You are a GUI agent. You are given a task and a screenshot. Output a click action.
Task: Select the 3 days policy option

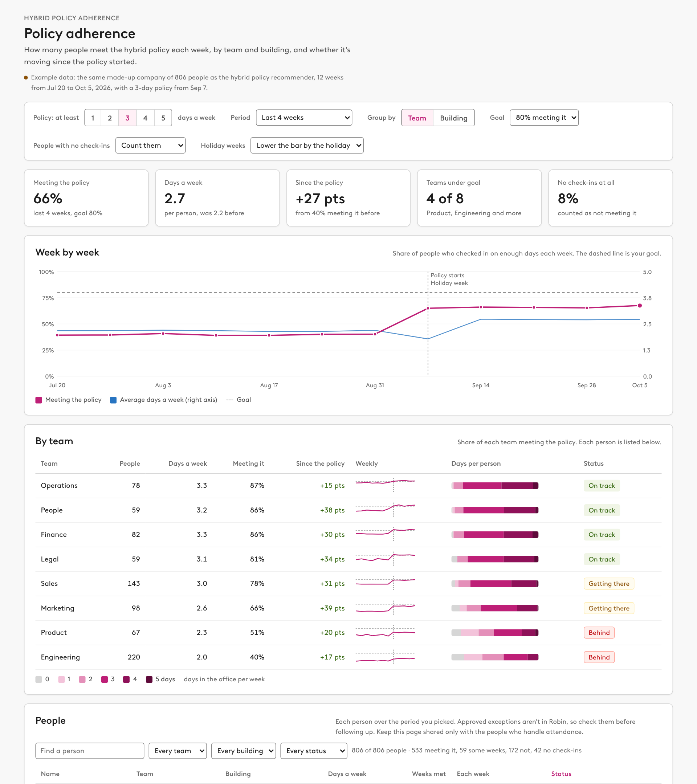click(x=127, y=118)
